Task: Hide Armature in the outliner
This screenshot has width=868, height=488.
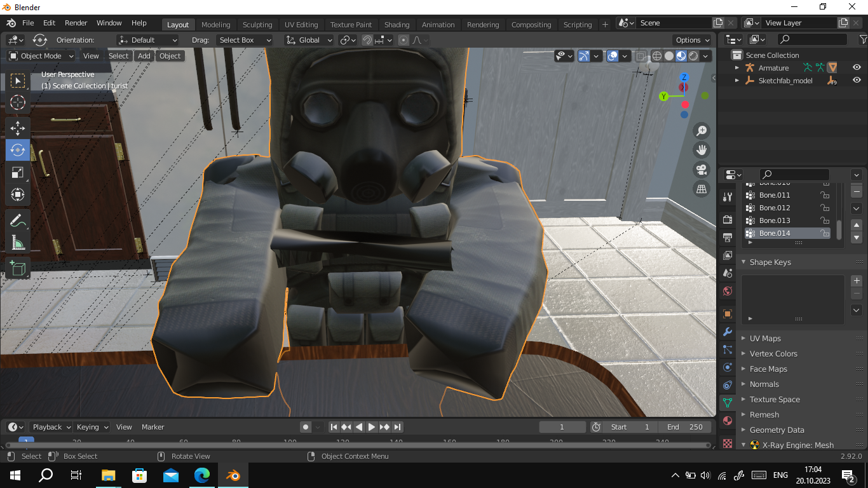Action: 857,67
